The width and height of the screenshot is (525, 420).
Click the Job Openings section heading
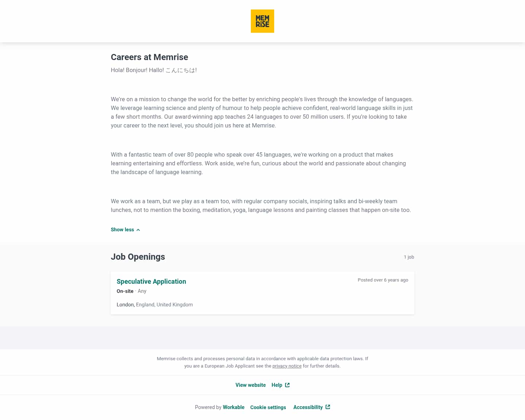coord(138,257)
